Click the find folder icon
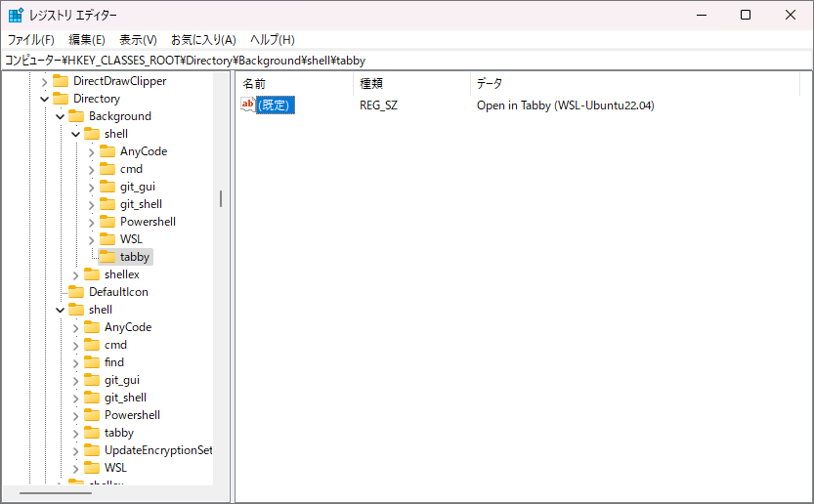814x504 pixels. click(x=92, y=362)
